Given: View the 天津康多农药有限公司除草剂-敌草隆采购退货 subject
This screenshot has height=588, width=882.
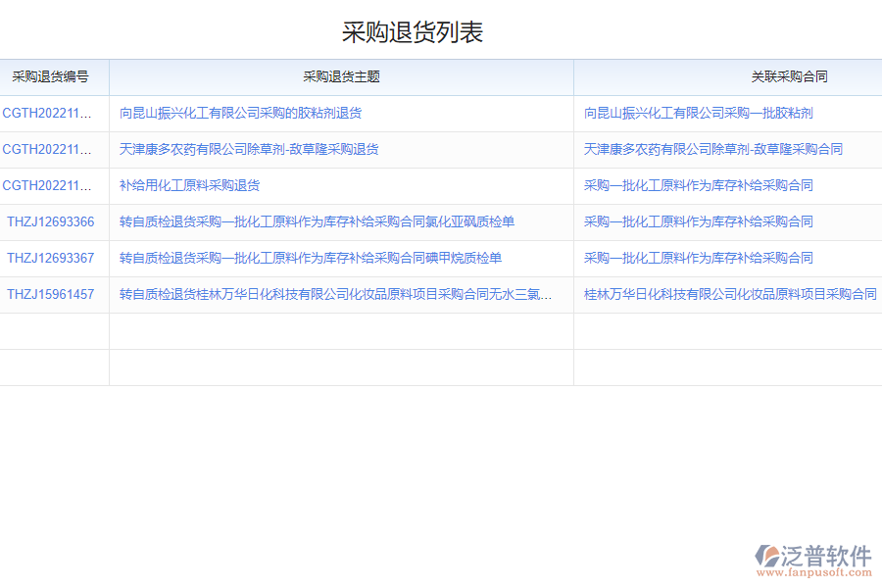Looking at the screenshot, I should coord(249,149).
